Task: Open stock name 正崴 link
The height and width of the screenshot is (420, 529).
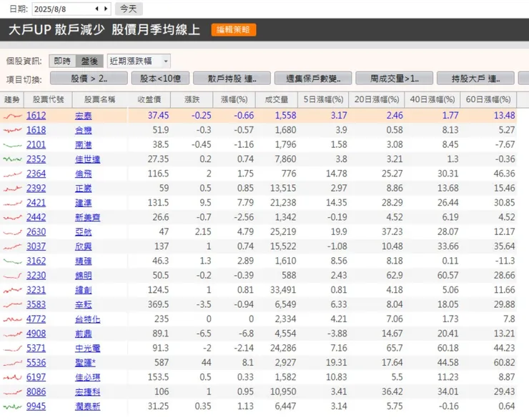Action: pyautogui.click(x=84, y=189)
